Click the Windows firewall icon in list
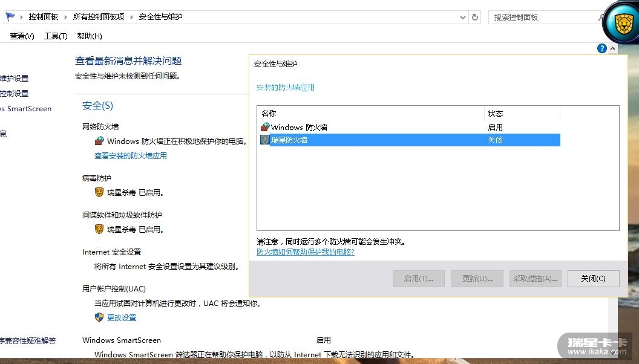Viewport: 639px width, 364px height. pyautogui.click(x=265, y=127)
